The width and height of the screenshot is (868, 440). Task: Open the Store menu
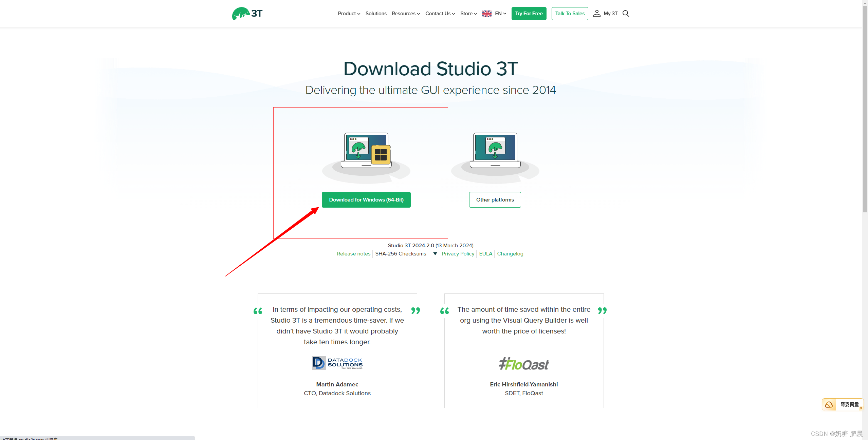(x=468, y=14)
